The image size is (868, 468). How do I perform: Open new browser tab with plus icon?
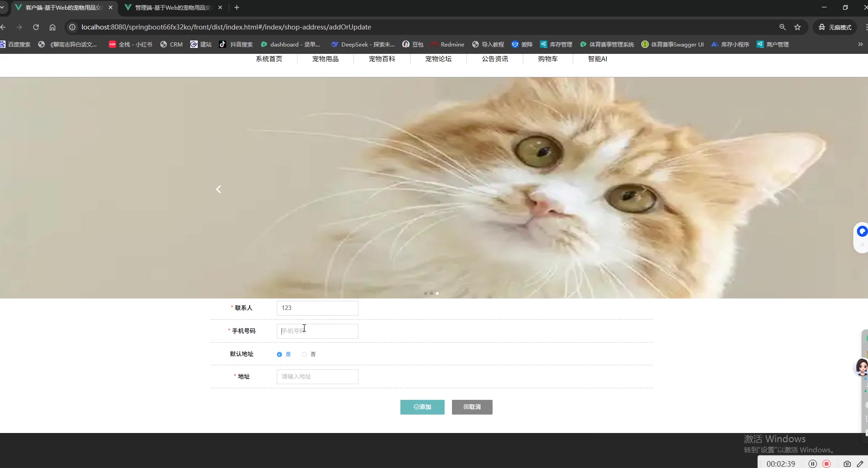coord(237,7)
